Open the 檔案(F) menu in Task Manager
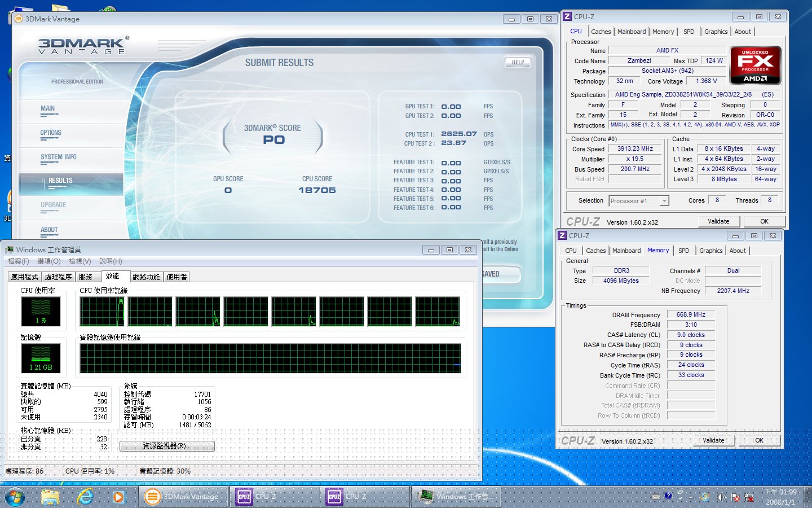The width and height of the screenshot is (812, 508). coord(19,261)
